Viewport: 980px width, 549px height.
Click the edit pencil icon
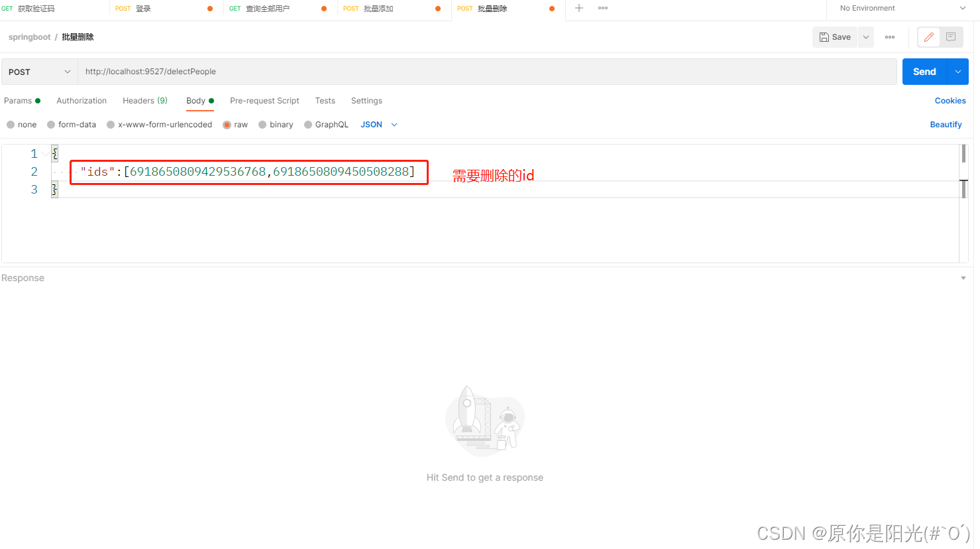click(929, 37)
